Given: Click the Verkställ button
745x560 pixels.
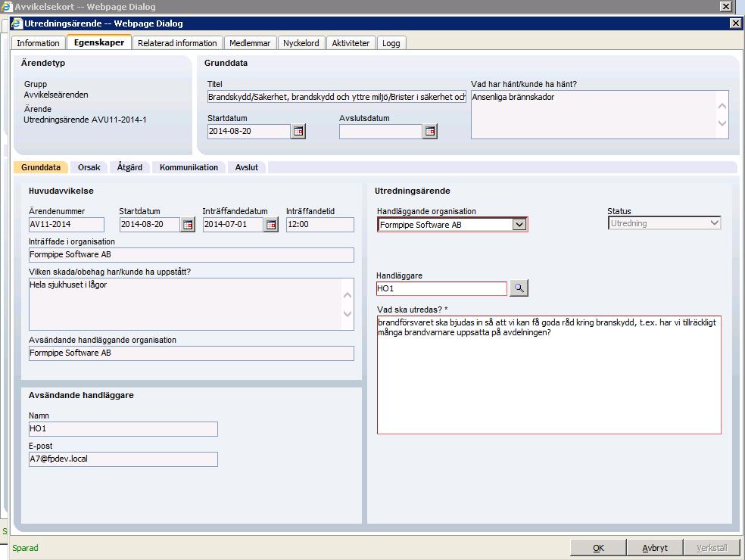Looking at the screenshot, I should [x=712, y=548].
